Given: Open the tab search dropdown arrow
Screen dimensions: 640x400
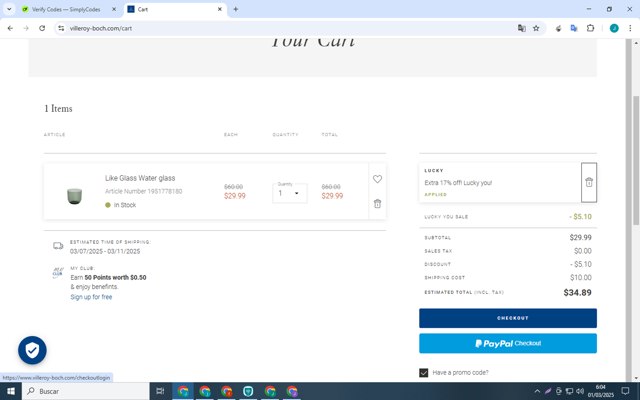Looking at the screenshot, I should 9,9.
